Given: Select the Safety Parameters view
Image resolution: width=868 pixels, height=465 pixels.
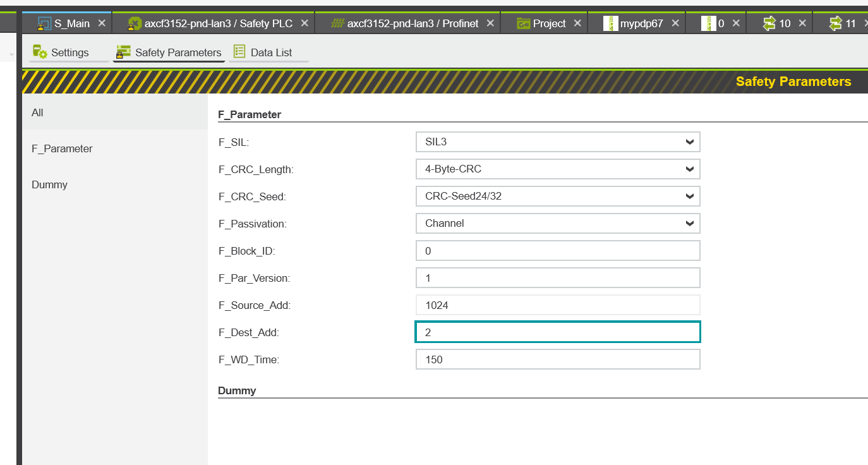Looking at the screenshot, I should click(x=169, y=52).
